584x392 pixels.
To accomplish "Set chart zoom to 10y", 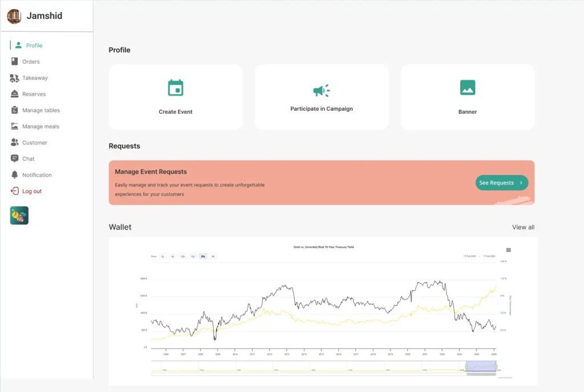I will (183, 256).
